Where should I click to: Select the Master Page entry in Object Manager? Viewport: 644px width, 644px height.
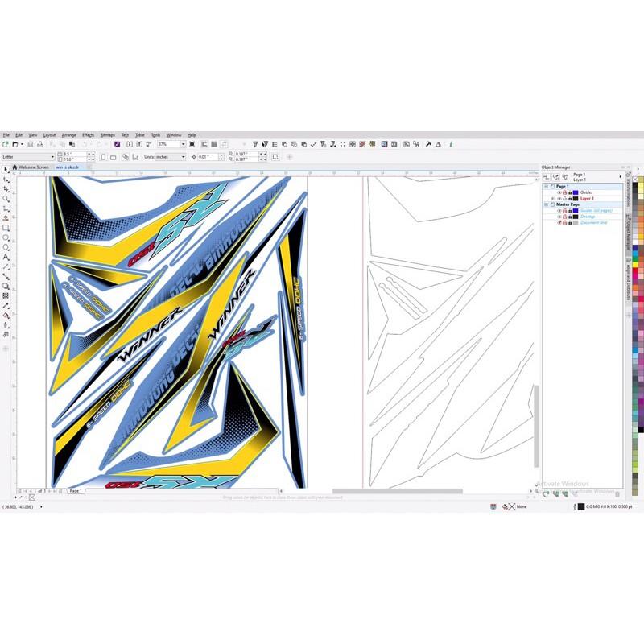[570, 204]
